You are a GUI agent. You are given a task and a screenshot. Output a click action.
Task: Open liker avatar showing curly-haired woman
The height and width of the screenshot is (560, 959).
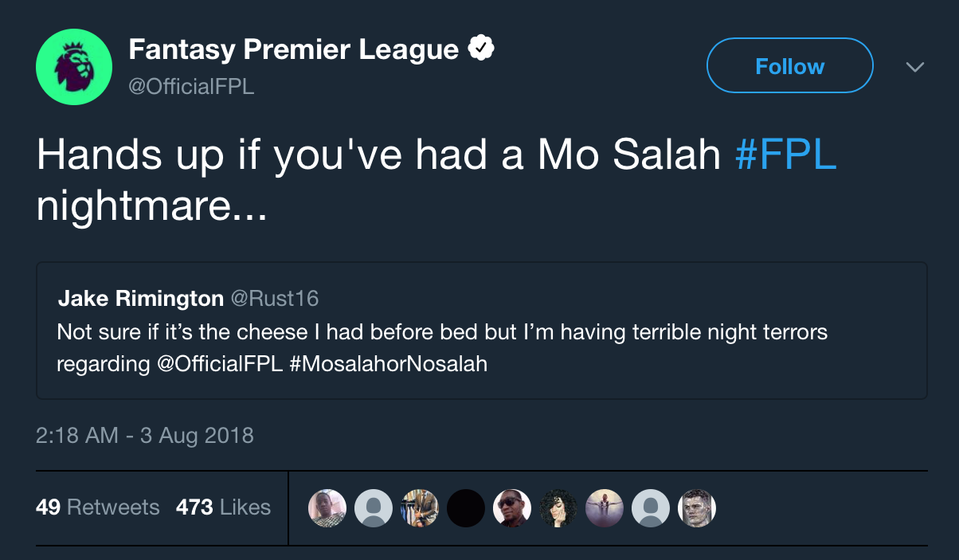[558, 507]
